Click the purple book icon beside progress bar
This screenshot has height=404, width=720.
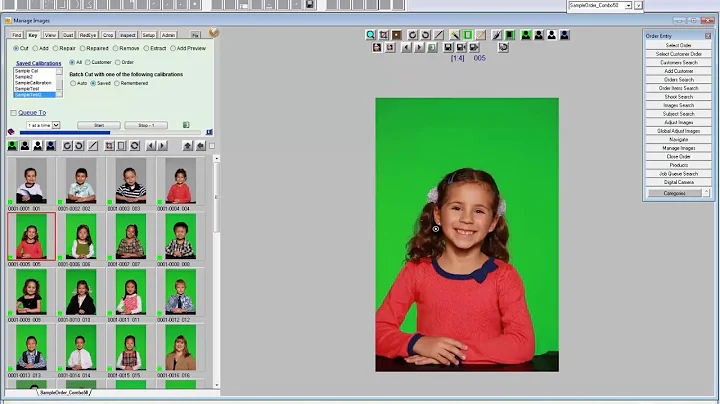[x=11, y=132]
